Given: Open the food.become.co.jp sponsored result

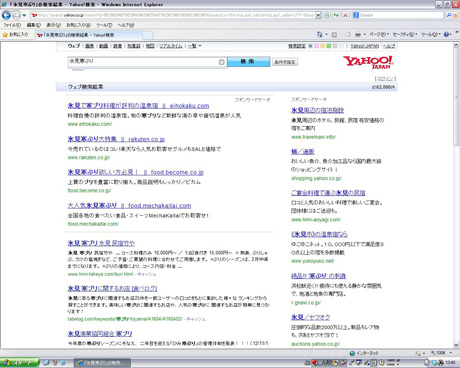Looking at the screenshot, I should 136,172.
